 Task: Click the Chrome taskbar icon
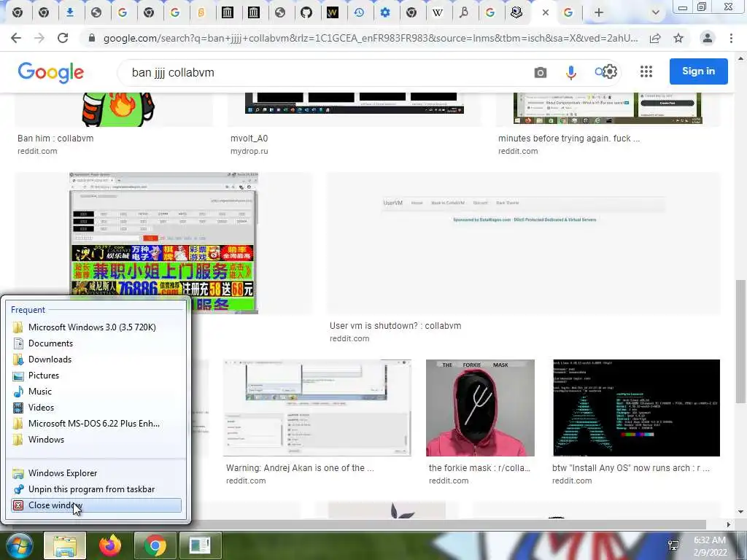(155, 545)
